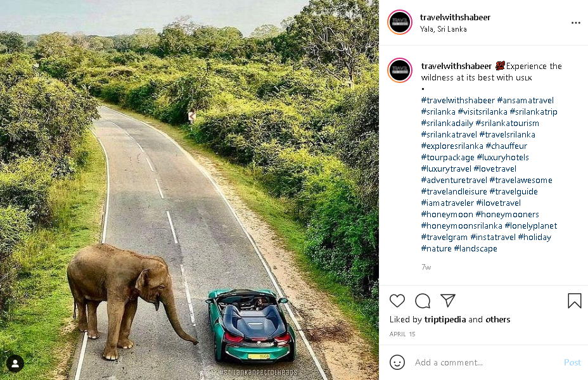Open the three-dot more options menu
Image resolution: width=588 pixels, height=380 pixels.
click(575, 23)
